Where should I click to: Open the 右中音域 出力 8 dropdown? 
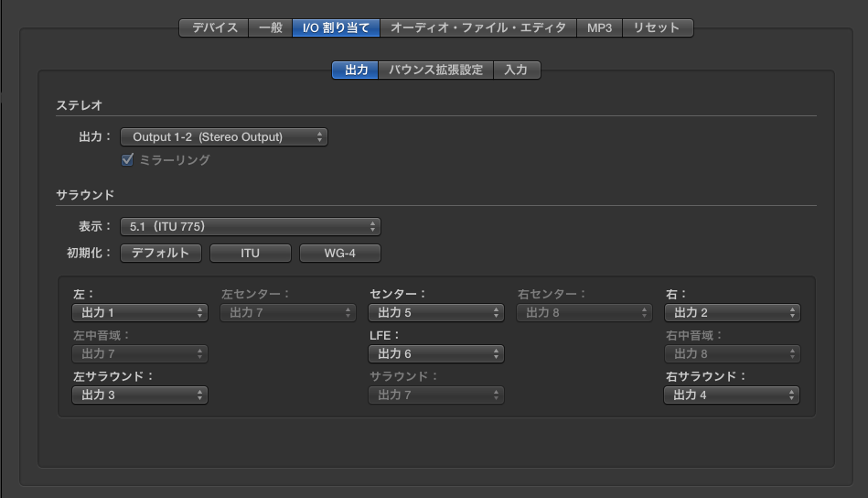[733, 353]
